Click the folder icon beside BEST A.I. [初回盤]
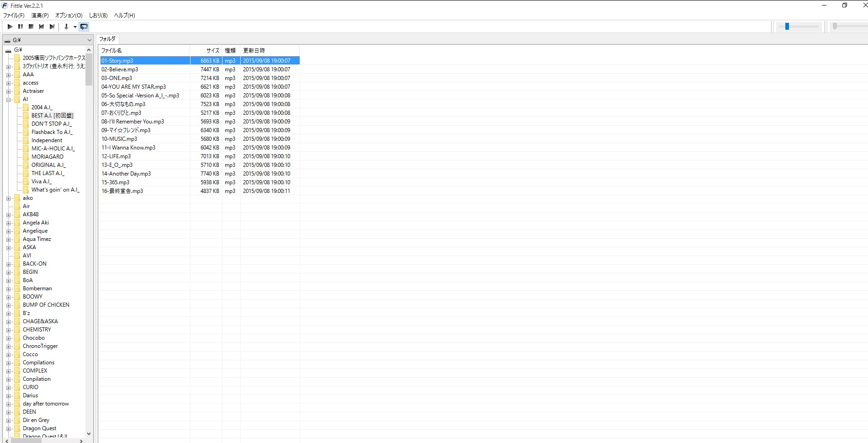This screenshot has width=868, height=443. tap(26, 116)
